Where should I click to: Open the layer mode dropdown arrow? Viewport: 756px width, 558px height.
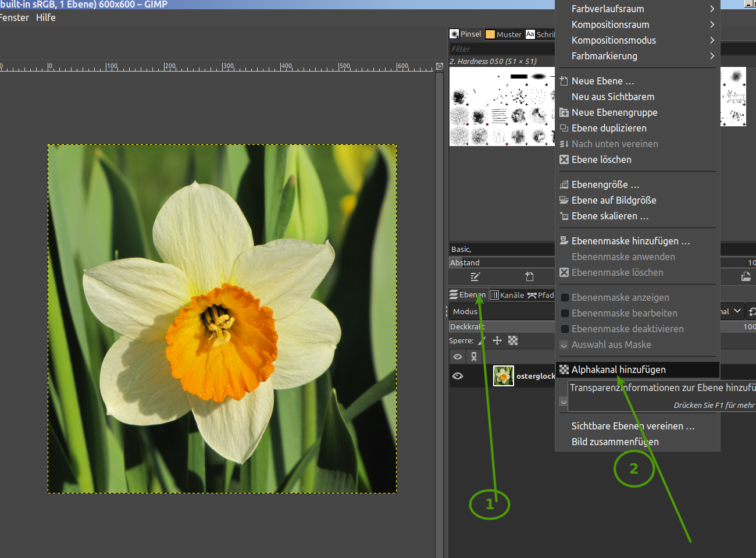click(x=737, y=311)
